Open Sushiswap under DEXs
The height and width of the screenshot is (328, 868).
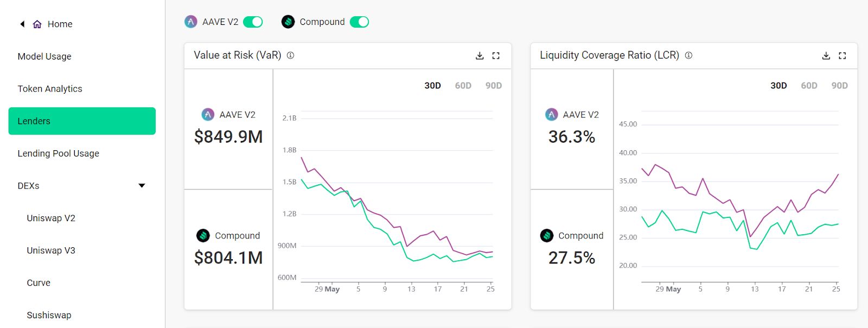[49, 315]
